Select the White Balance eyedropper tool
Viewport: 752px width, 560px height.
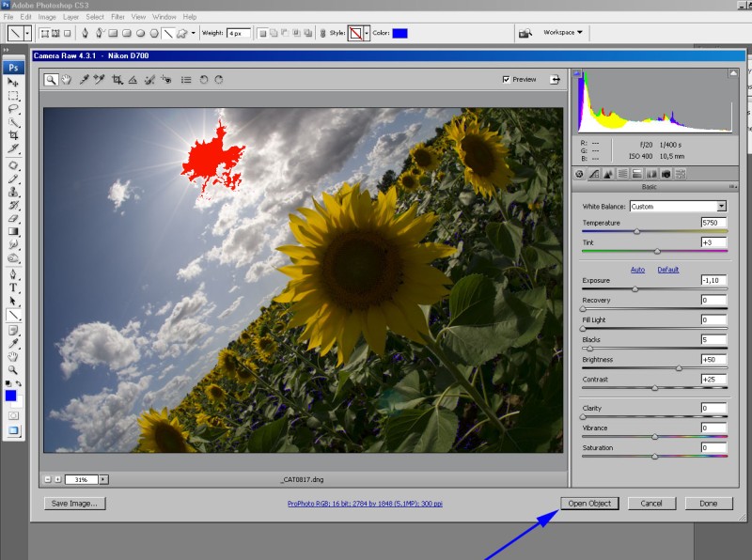point(84,80)
